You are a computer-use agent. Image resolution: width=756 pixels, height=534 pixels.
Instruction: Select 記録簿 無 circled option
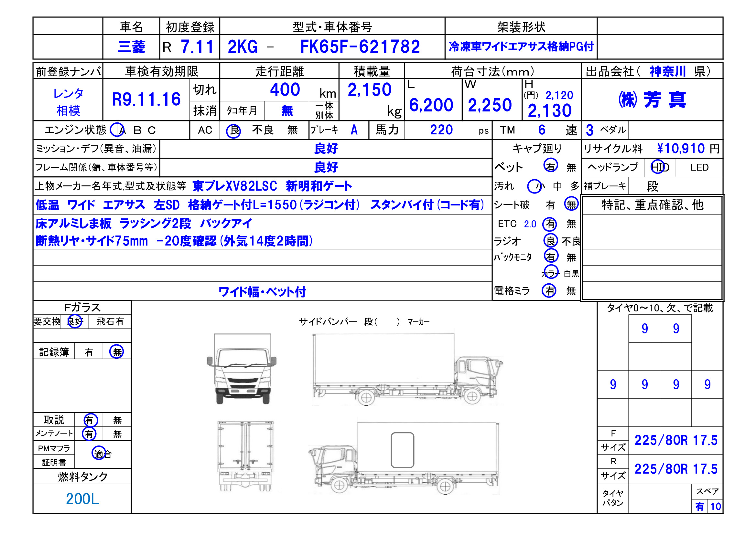click(x=116, y=352)
